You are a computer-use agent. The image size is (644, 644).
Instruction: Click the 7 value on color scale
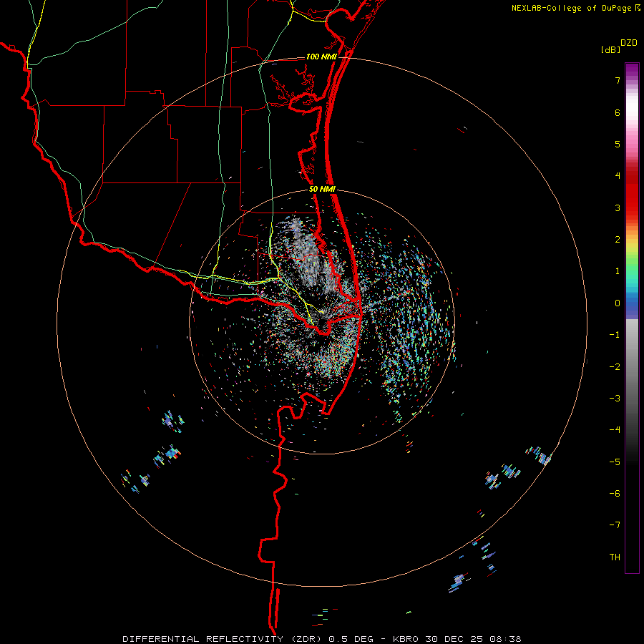click(x=618, y=80)
